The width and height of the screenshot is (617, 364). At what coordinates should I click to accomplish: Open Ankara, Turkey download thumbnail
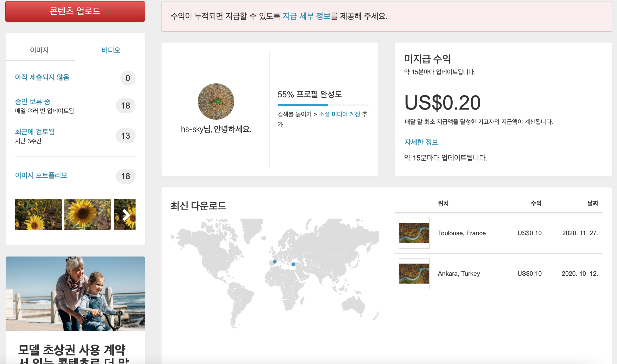point(414,273)
